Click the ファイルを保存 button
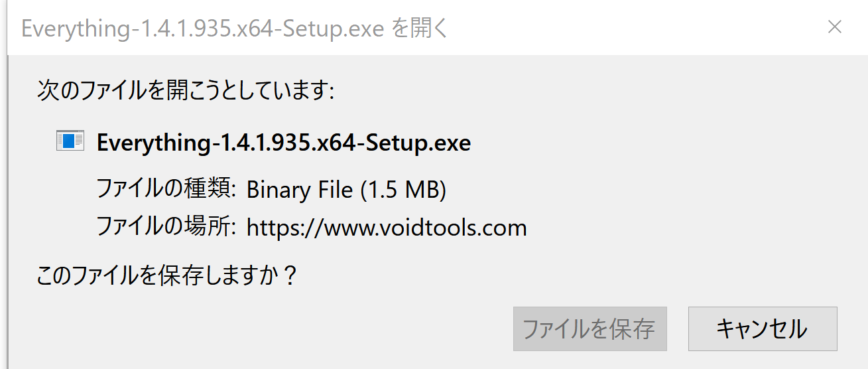 [589, 329]
